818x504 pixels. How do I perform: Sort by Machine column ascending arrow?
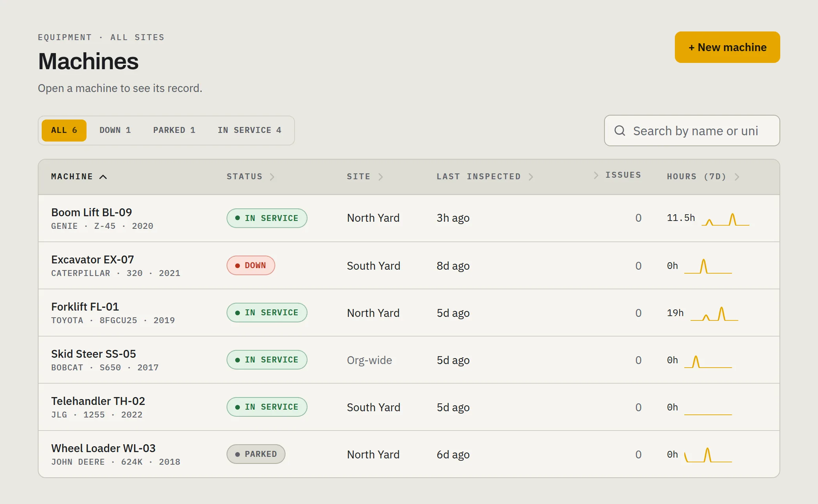(103, 177)
